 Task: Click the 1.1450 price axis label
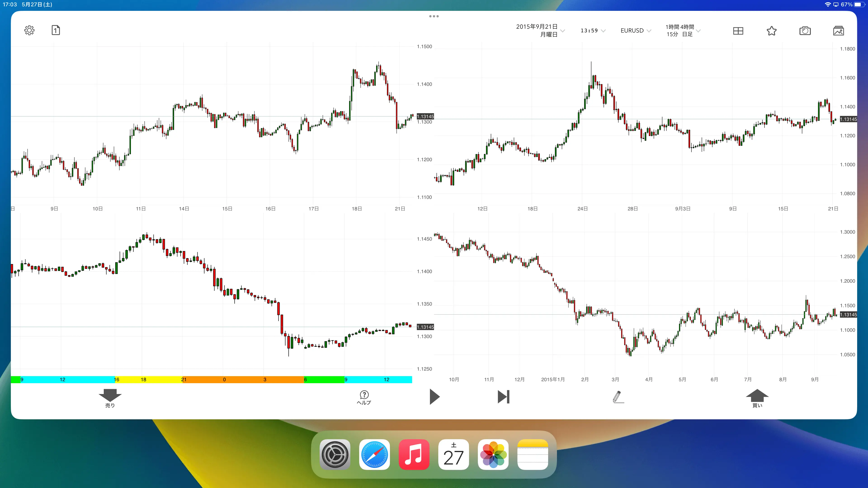(x=425, y=239)
